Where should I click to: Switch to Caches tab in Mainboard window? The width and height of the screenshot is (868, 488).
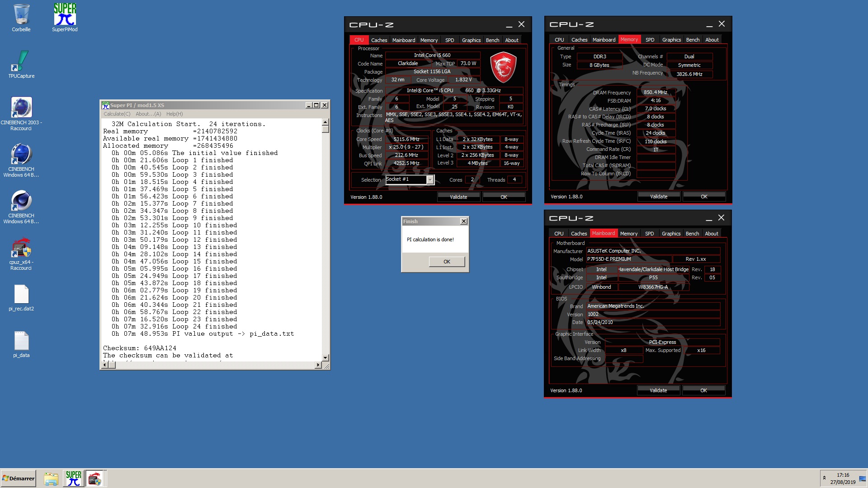coord(579,234)
